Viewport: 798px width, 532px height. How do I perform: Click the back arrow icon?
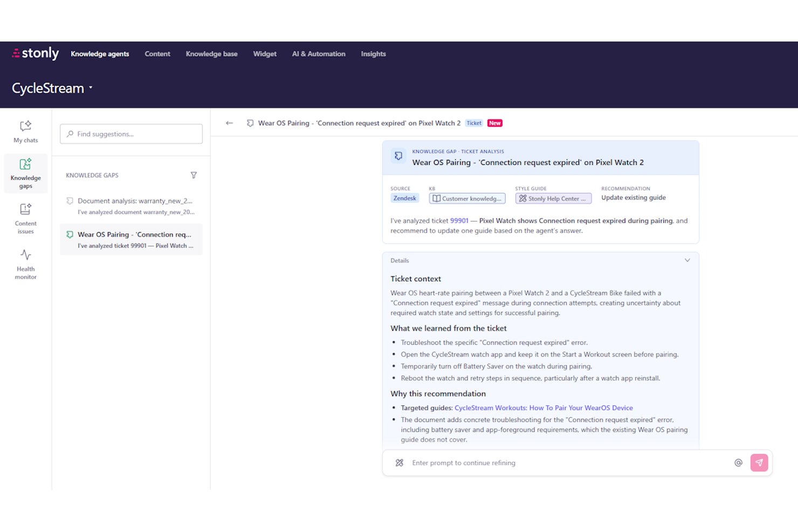click(x=229, y=123)
